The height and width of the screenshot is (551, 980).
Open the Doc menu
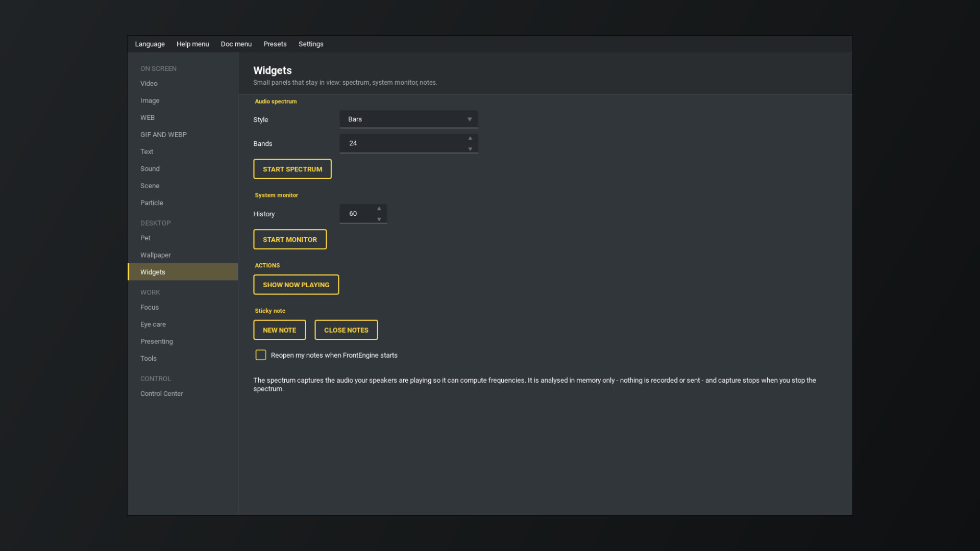[x=236, y=44]
